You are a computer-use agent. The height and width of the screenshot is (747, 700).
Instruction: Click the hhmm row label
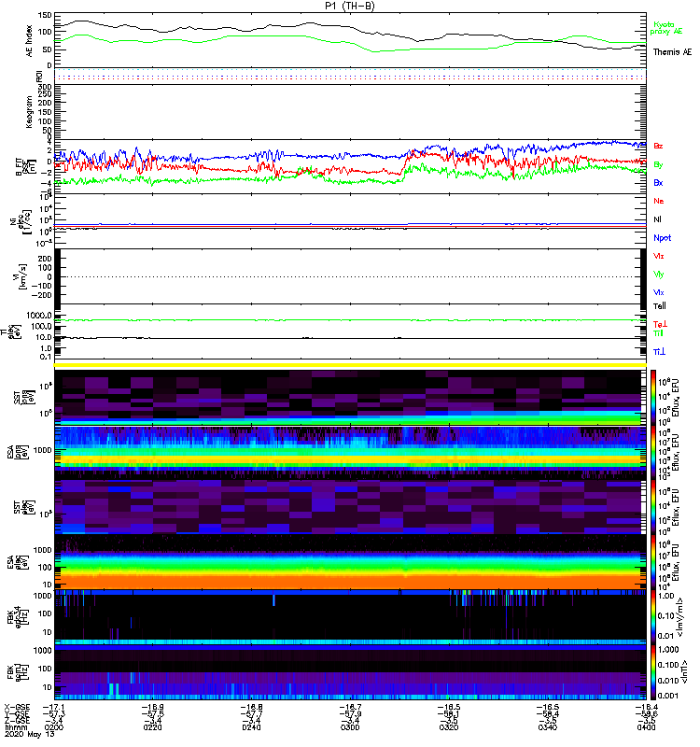[x=14, y=727]
